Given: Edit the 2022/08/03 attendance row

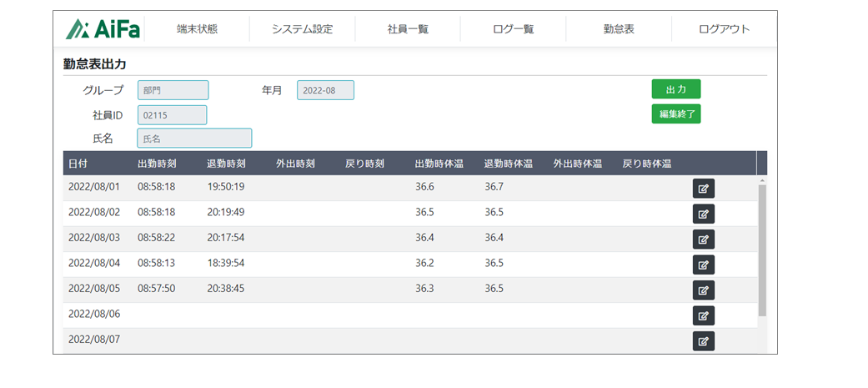Looking at the screenshot, I should 703,239.
